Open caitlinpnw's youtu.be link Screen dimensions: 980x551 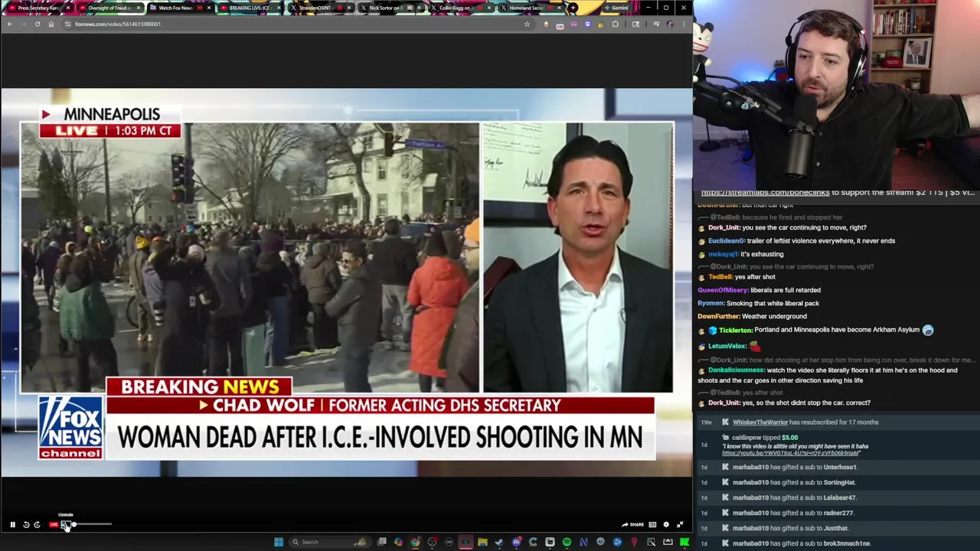point(791,453)
